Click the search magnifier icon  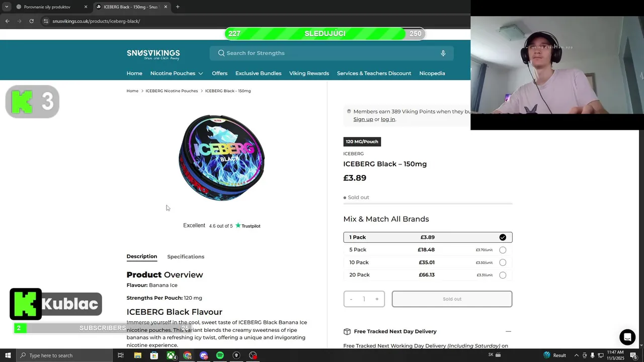(x=221, y=53)
